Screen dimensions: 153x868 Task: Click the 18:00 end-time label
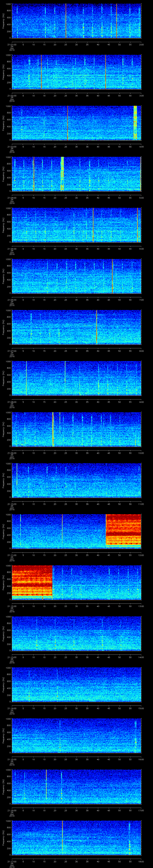(x=141, y=862)
